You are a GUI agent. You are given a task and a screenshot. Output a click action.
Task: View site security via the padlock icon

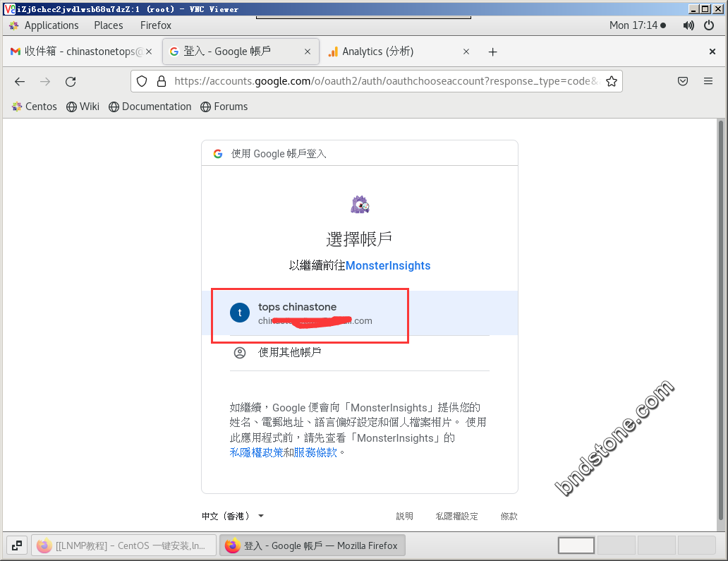[162, 81]
